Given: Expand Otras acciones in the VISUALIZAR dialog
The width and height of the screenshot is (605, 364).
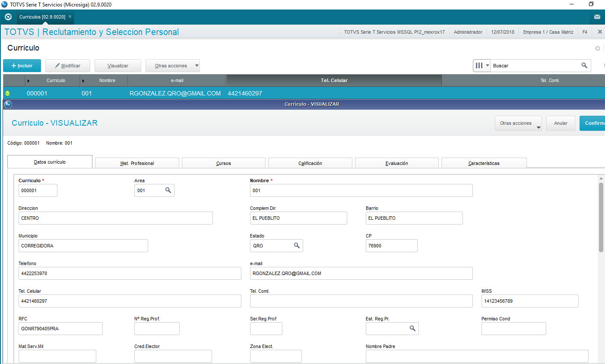Looking at the screenshot, I should click(518, 123).
